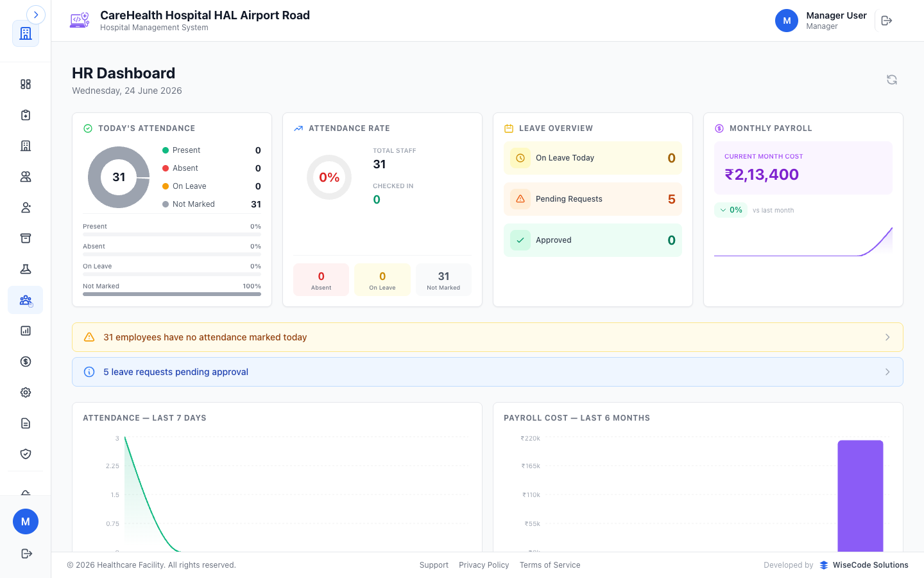Click the CareHealth laptop logo in header

pos(80,21)
